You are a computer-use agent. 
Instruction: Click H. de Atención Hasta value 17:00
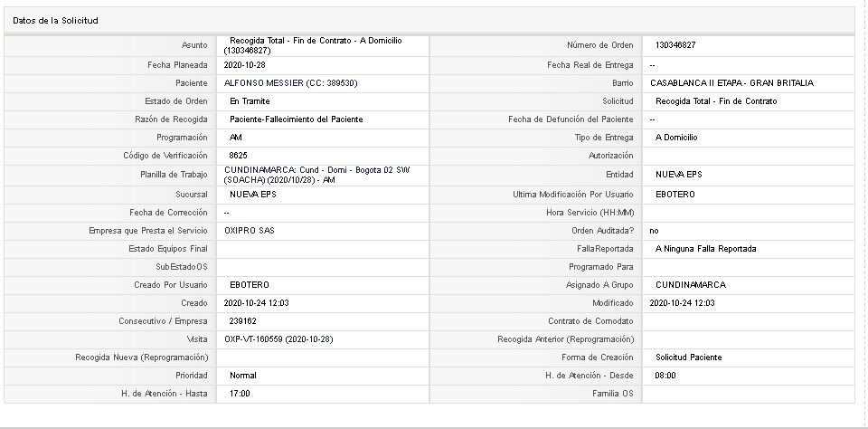[x=240, y=394]
